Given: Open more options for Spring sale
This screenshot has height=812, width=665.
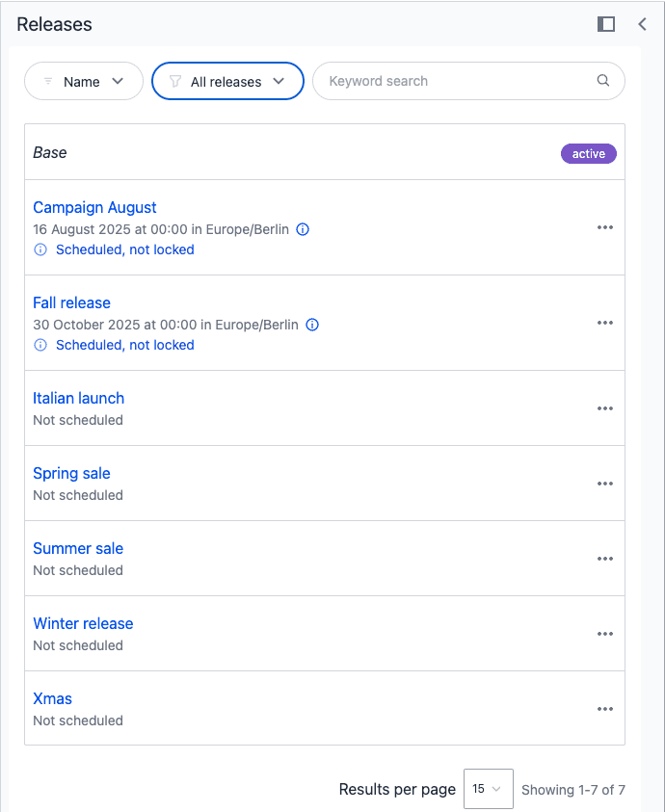Looking at the screenshot, I should click(x=605, y=484).
